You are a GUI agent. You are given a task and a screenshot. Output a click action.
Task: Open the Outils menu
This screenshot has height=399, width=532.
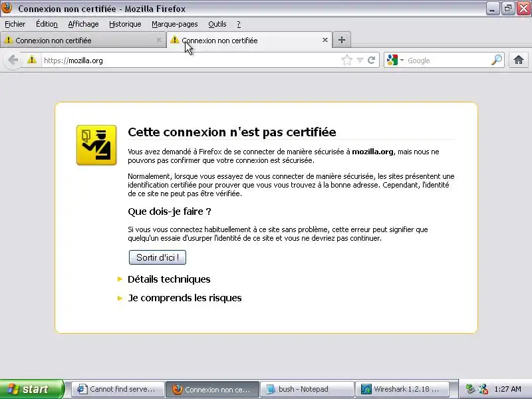pyautogui.click(x=217, y=24)
